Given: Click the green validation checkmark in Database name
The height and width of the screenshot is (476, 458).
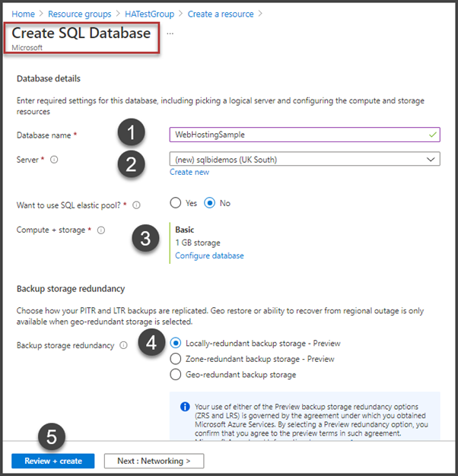Looking at the screenshot, I should click(433, 135).
